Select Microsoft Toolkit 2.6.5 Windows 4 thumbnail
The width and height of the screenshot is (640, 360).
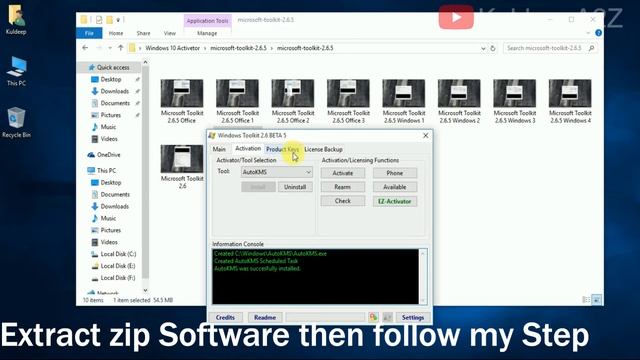click(570, 101)
